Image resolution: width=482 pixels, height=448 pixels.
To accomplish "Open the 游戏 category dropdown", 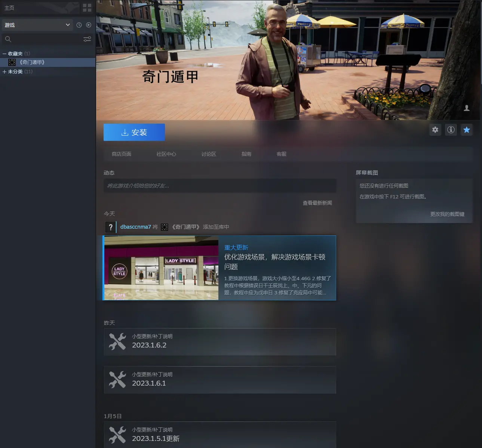I will [37, 25].
